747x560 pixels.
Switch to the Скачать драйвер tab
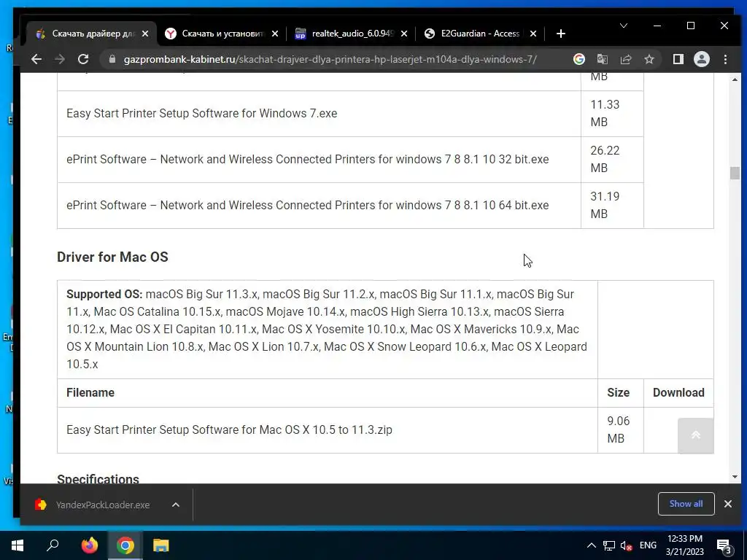(x=91, y=34)
